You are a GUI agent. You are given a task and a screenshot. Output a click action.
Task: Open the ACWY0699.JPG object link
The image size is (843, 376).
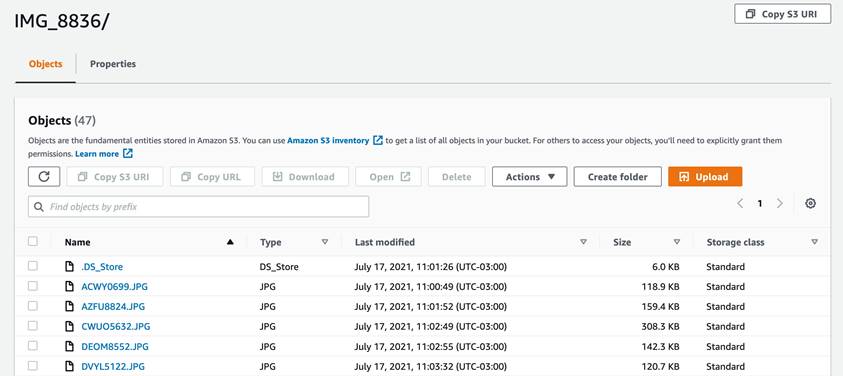pyautogui.click(x=114, y=287)
